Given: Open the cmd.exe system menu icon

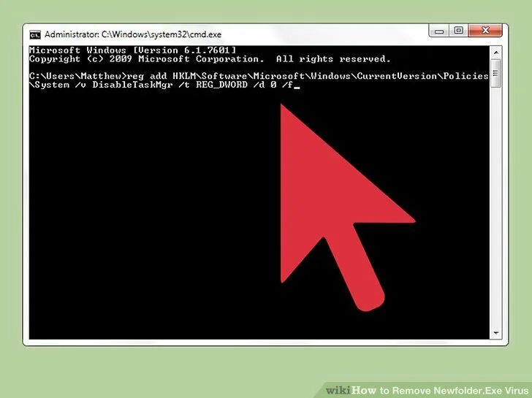Looking at the screenshot, I should click(35, 34).
